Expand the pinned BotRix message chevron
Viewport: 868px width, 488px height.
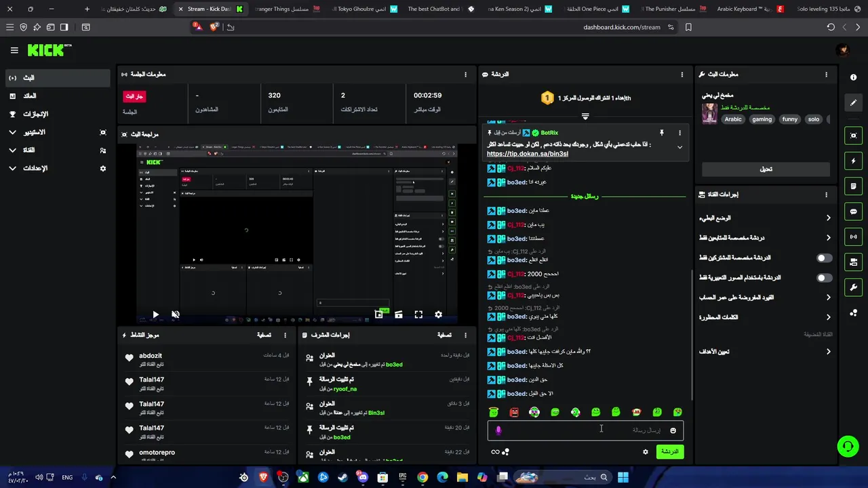679,147
